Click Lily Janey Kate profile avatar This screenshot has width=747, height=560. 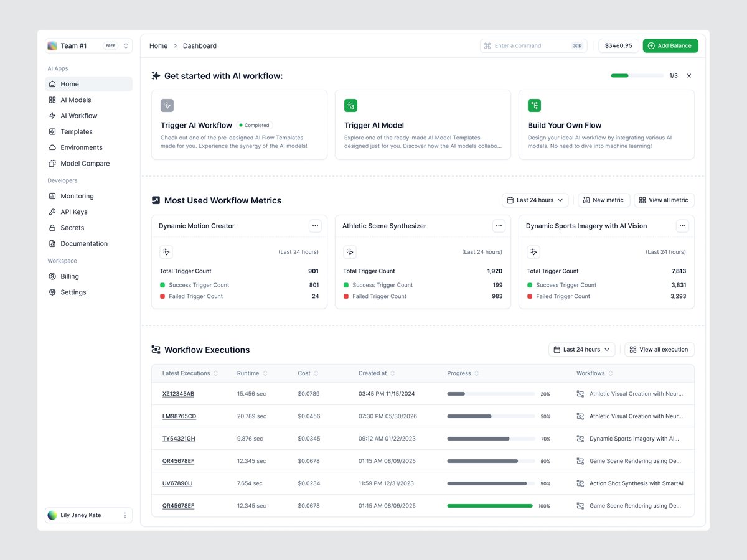click(52, 515)
